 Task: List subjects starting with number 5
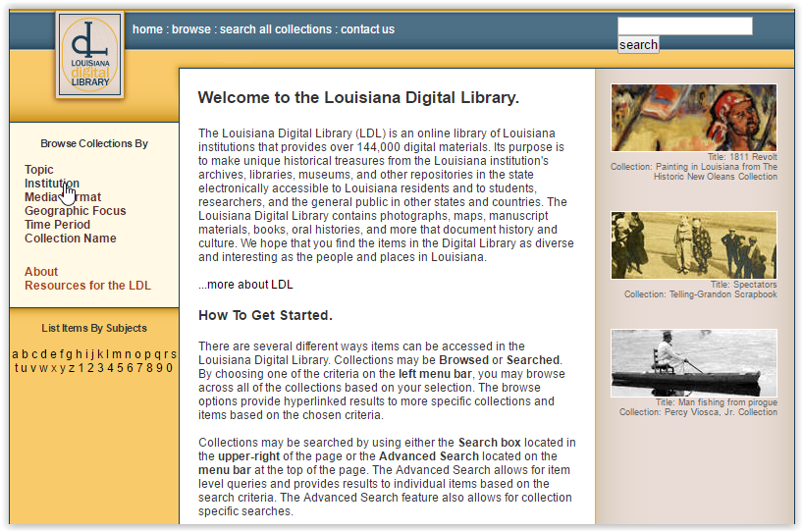pyautogui.click(x=120, y=368)
